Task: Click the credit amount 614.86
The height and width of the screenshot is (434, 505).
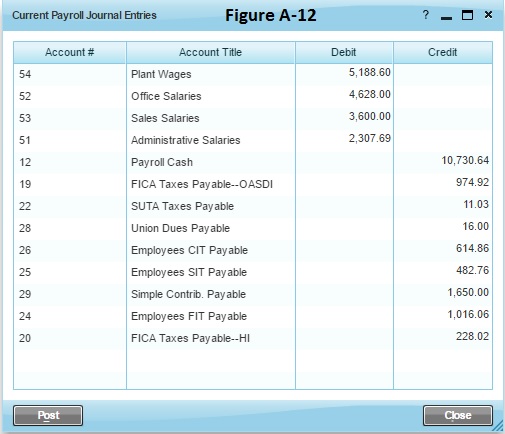Action: coord(472,248)
